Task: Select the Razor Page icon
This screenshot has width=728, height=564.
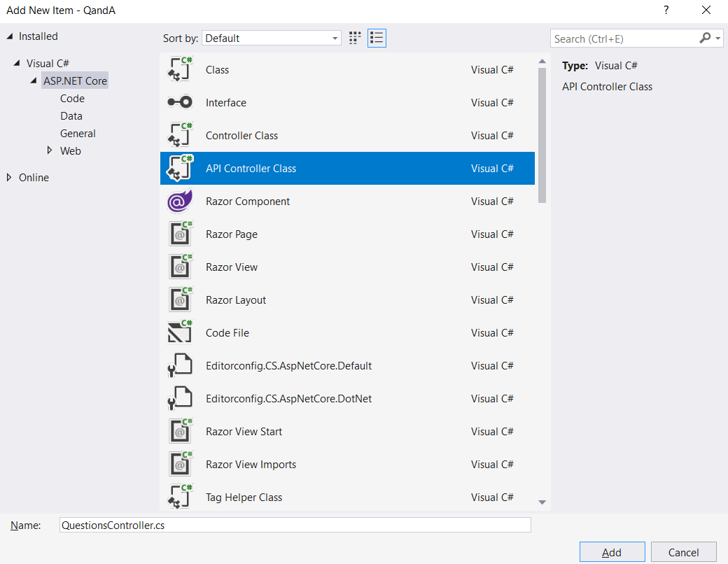Action: pyautogui.click(x=180, y=234)
